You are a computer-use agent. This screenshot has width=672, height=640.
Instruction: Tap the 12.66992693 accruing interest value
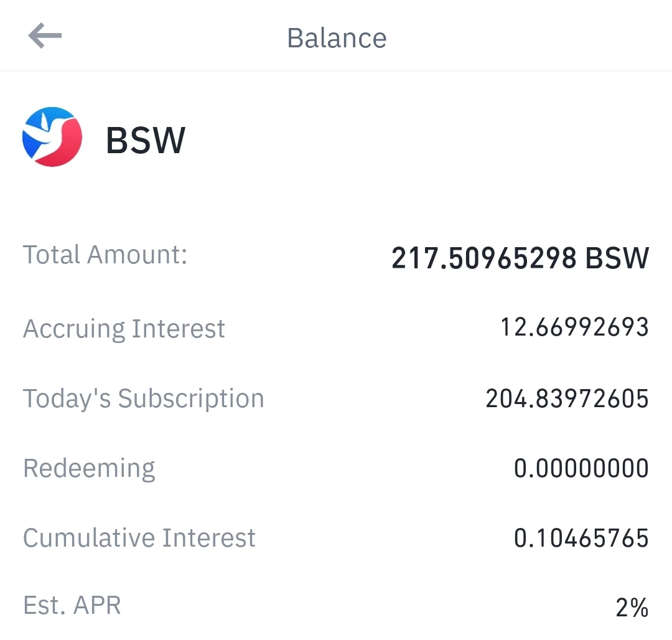575,327
